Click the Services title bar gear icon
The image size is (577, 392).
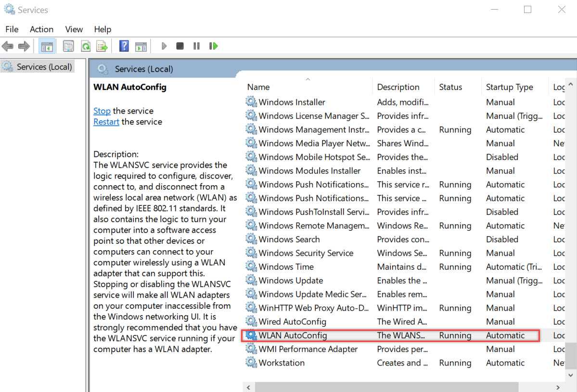(9, 9)
